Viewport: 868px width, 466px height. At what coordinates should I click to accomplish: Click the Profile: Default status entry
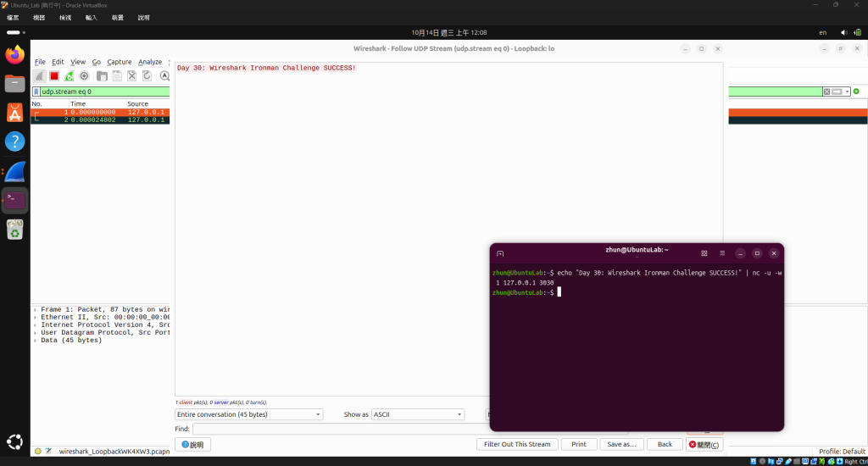(842, 451)
